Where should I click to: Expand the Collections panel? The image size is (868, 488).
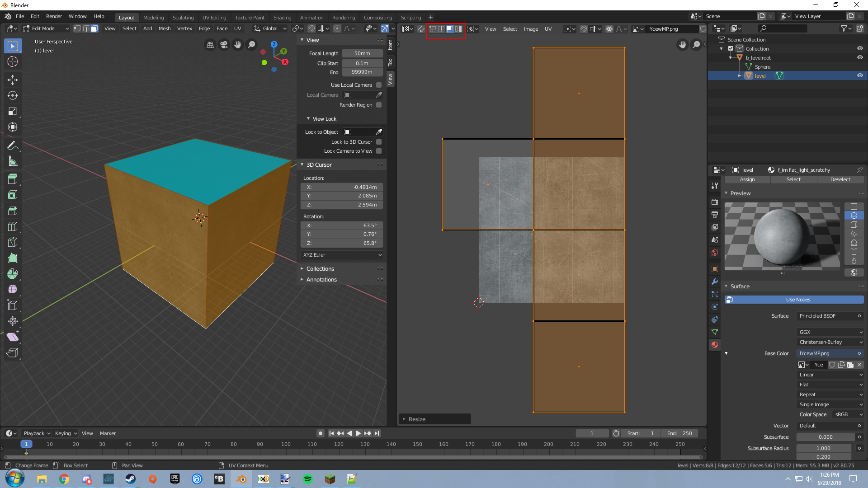(x=320, y=269)
